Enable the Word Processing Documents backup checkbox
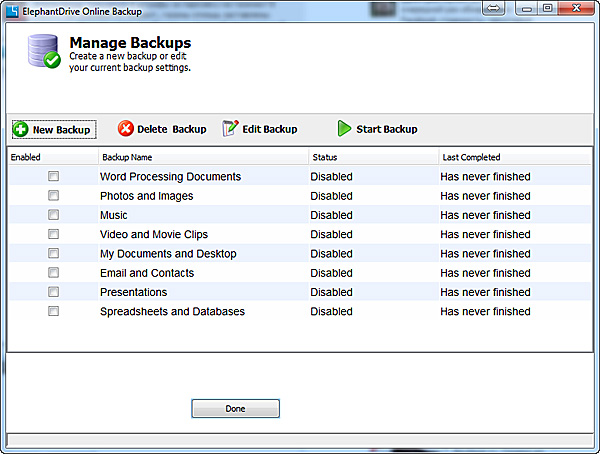 (54, 177)
